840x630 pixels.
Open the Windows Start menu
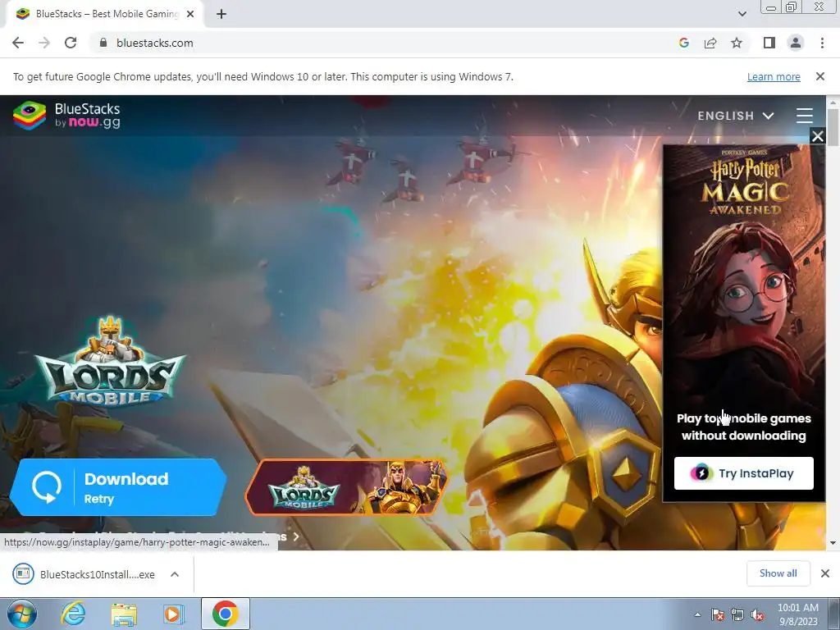[x=21, y=614]
